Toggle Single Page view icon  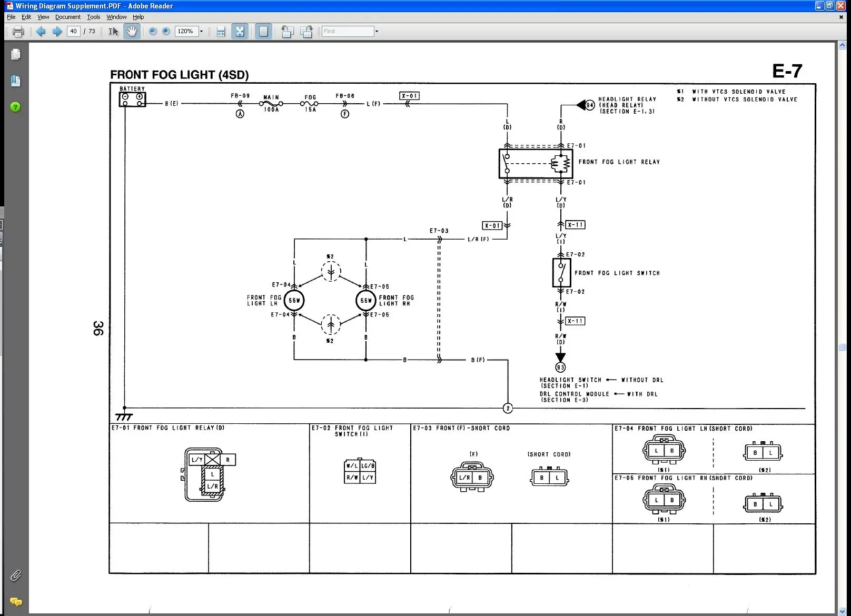(x=263, y=32)
